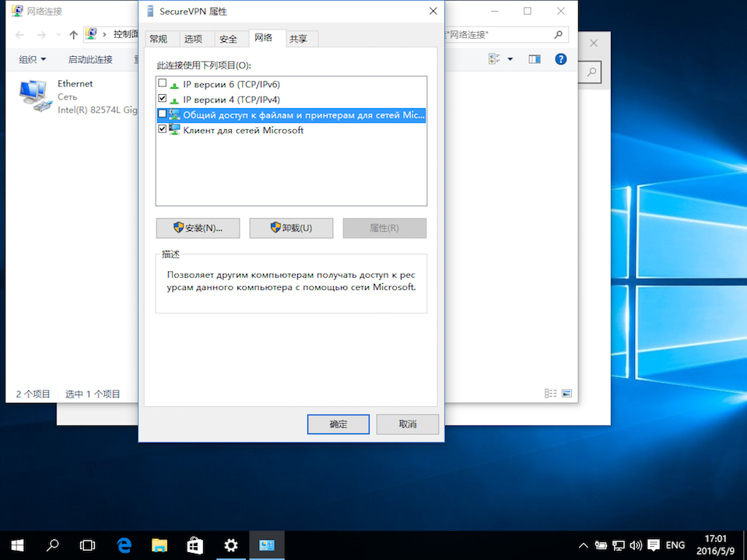The width and height of the screenshot is (747, 560).
Task: Click the battery tray icon
Action: [x=600, y=545]
